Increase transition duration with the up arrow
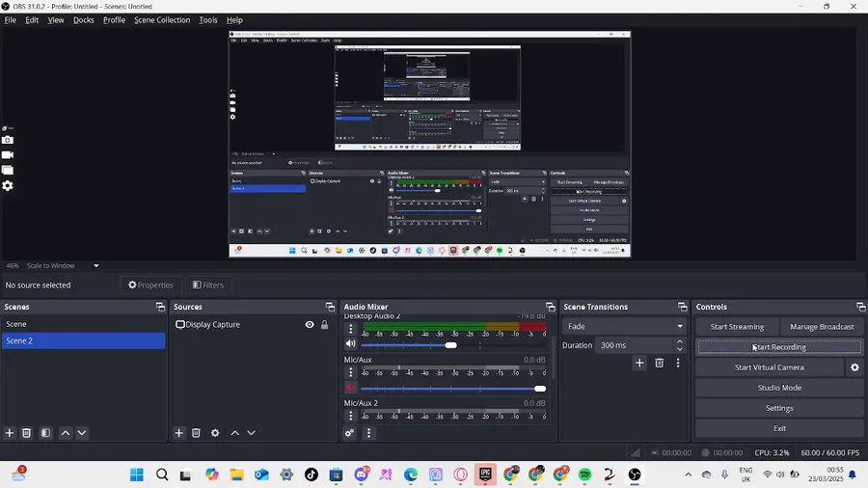Viewport: 868px width, 488px height. pyautogui.click(x=680, y=341)
